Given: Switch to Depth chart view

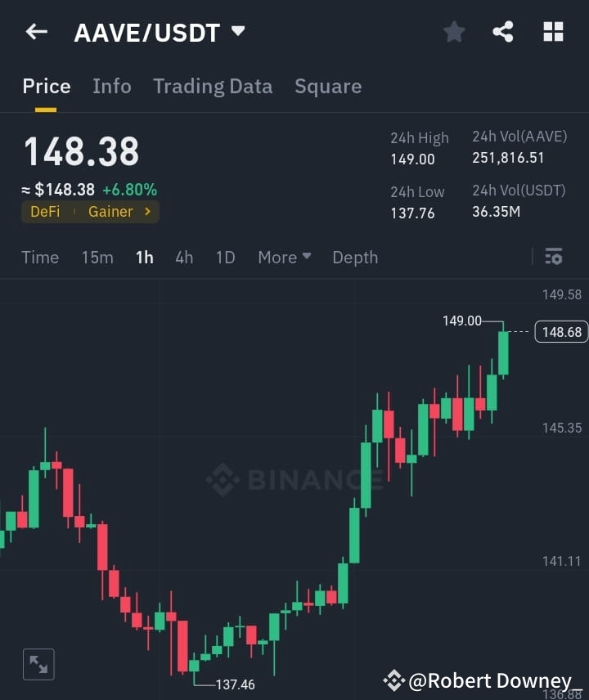Looking at the screenshot, I should click(x=355, y=257).
